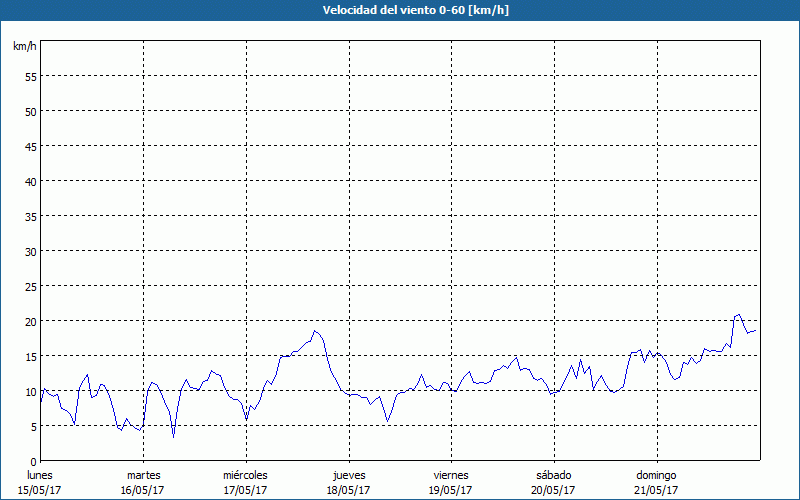Select the 55 value on the vertical axis
The width and height of the screenshot is (800, 500).
[30, 76]
